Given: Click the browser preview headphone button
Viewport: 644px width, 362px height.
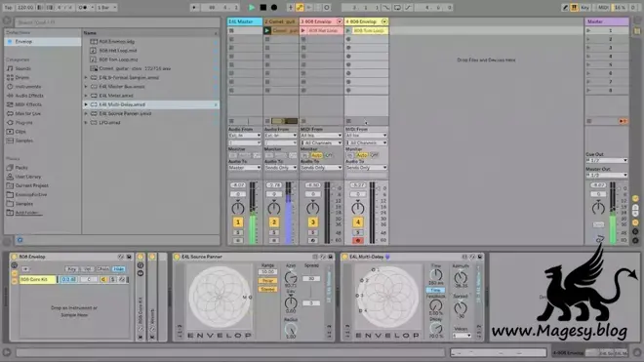Looking at the screenshot, I should point(20,240).
